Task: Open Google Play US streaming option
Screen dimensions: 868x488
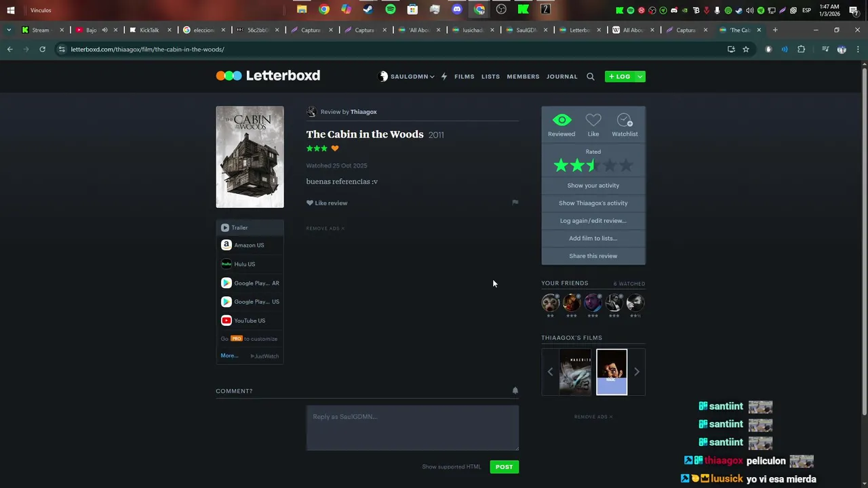Action: (250, 302)
